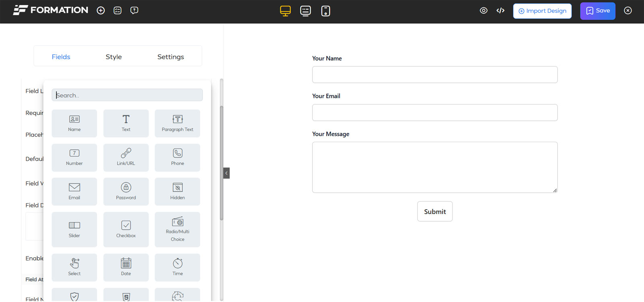The image size is (644, 302).
Task: Add a Name field
Action: (74, 123)
